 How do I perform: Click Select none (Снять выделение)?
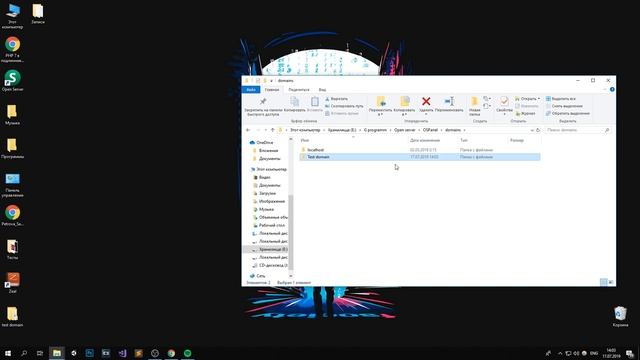tap(564, 106)
